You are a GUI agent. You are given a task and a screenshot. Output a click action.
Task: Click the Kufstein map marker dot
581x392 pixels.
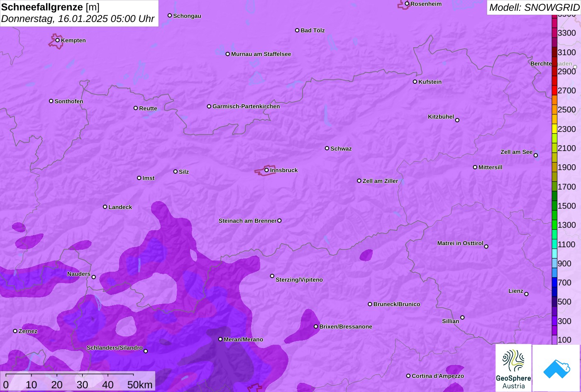[x=415, y=82]
